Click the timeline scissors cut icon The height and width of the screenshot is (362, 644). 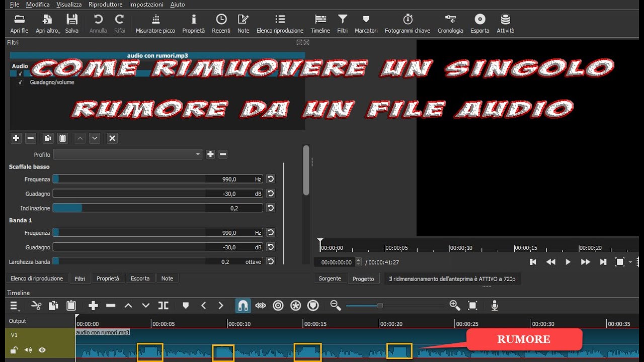(36, 305)
